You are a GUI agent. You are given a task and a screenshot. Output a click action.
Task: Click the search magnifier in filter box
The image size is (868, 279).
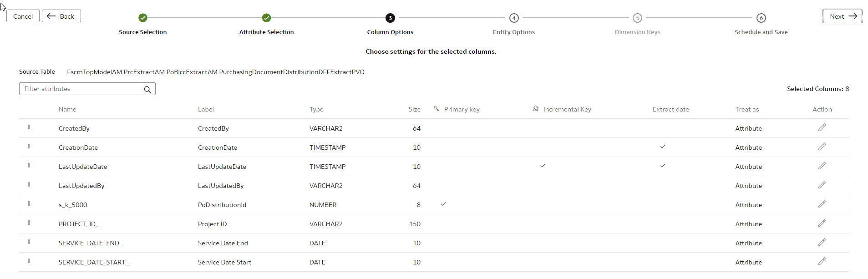(x=147, y=89)
